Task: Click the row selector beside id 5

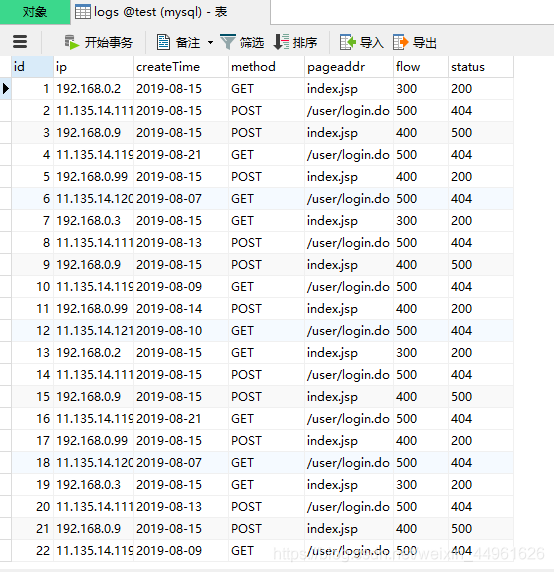Action: 5,177
